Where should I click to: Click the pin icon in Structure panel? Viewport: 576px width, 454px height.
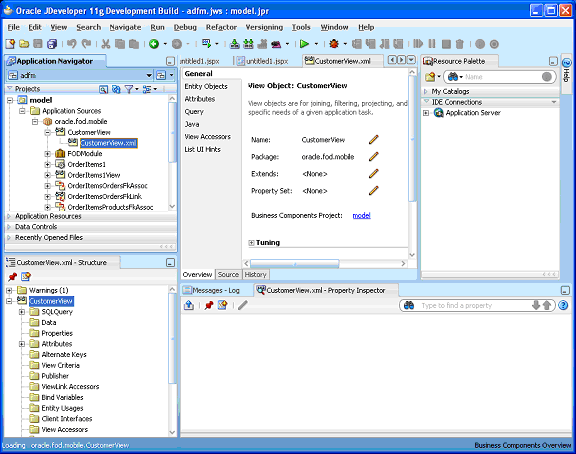[x=12, y=277]
